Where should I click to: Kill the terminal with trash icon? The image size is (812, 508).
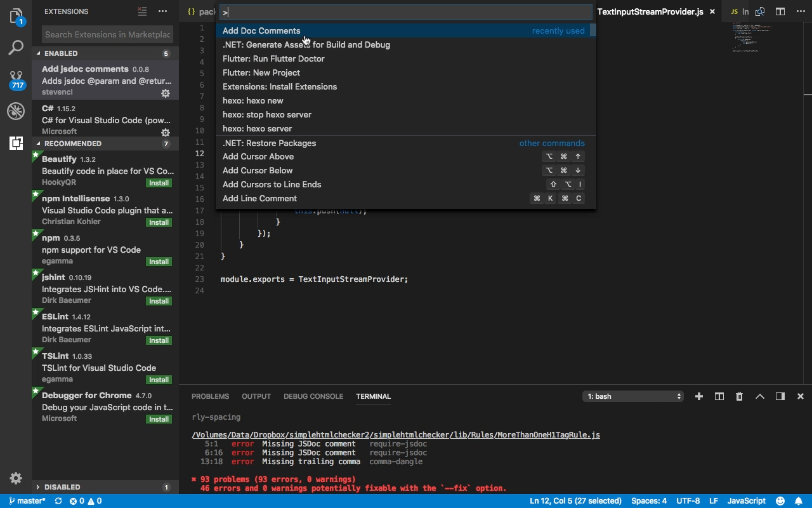(x=739, y=396)
